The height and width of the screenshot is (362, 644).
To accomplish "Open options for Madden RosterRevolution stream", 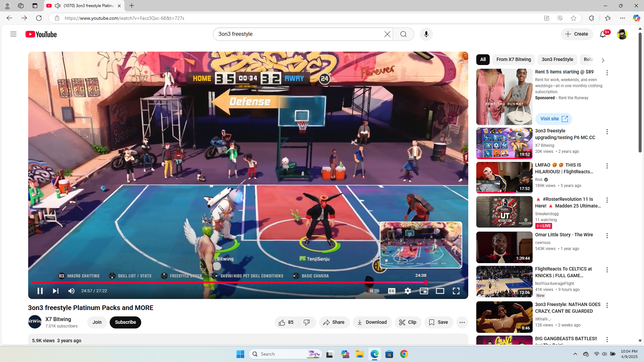I will click(x=607, y=200).
